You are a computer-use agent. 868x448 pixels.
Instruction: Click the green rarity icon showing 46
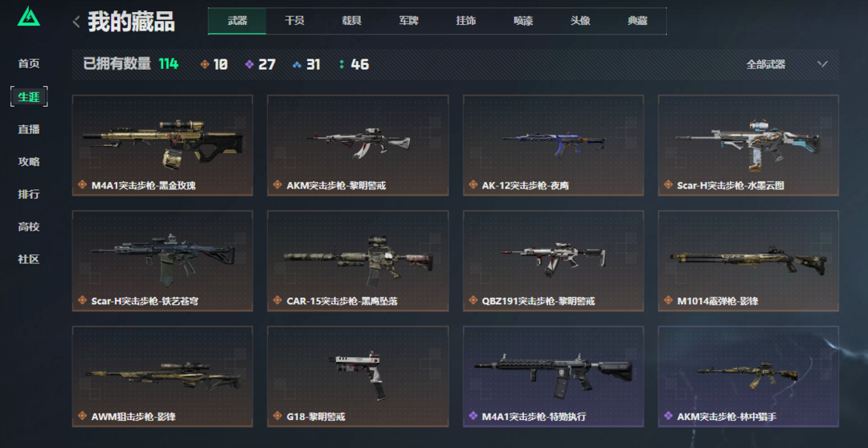pyautogui.click(x=342, y=65)
